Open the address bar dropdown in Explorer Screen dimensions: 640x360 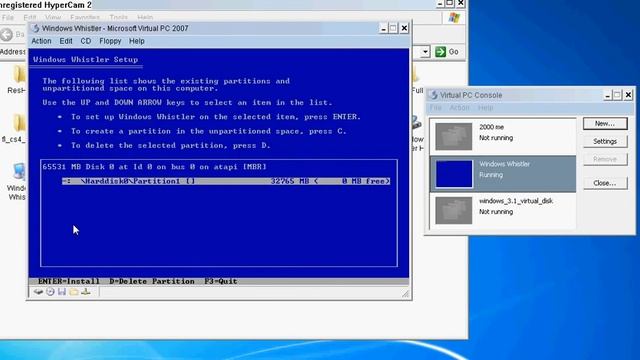(425, 52)
